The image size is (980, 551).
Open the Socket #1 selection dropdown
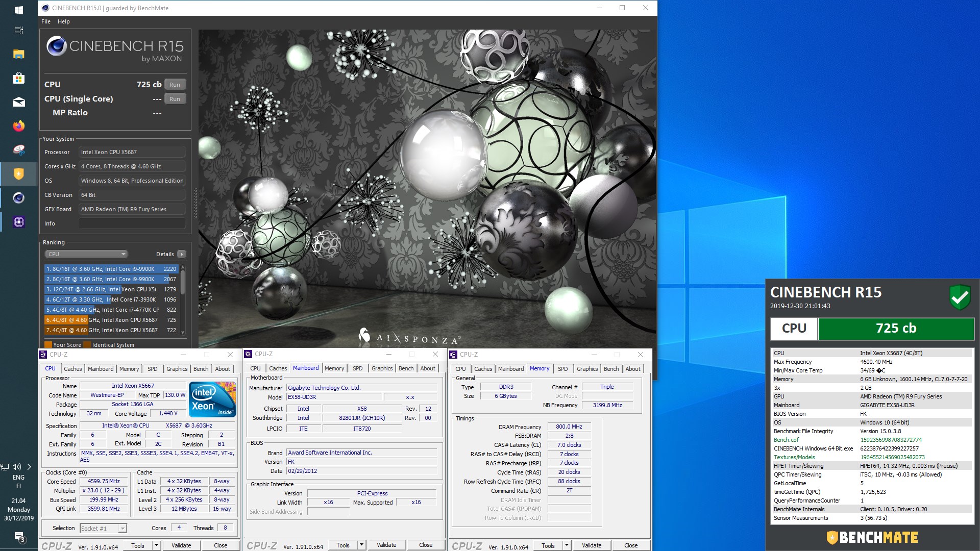coord(103,529)
